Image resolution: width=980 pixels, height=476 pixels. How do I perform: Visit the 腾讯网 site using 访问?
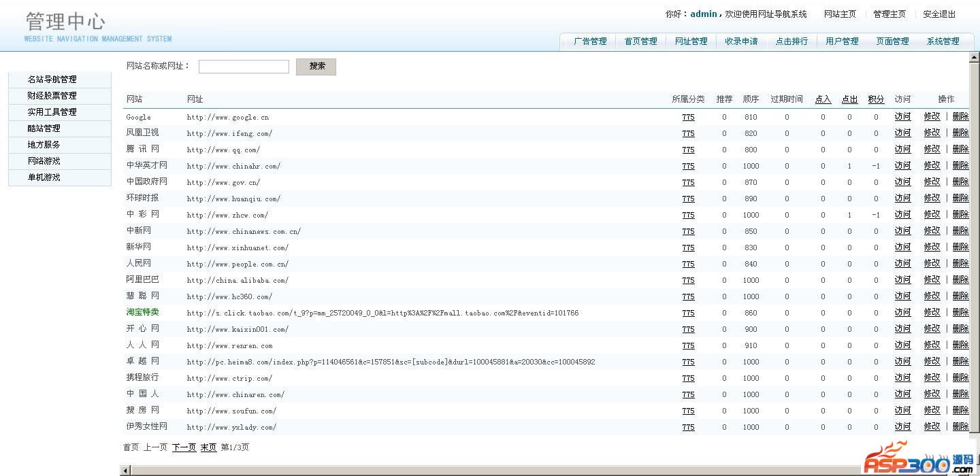tap(902, 150)
